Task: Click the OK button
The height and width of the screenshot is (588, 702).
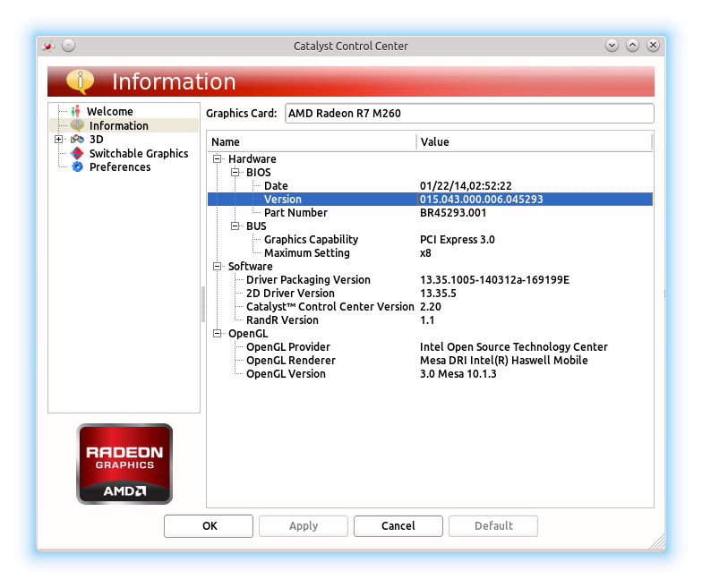Action: pyautogui.click(x=209, y=526)
